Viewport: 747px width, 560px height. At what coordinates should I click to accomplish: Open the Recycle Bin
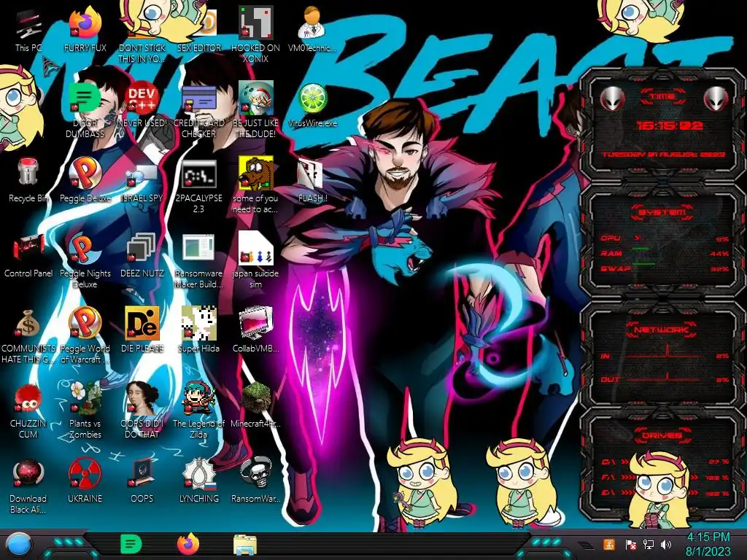coord(28,181)
